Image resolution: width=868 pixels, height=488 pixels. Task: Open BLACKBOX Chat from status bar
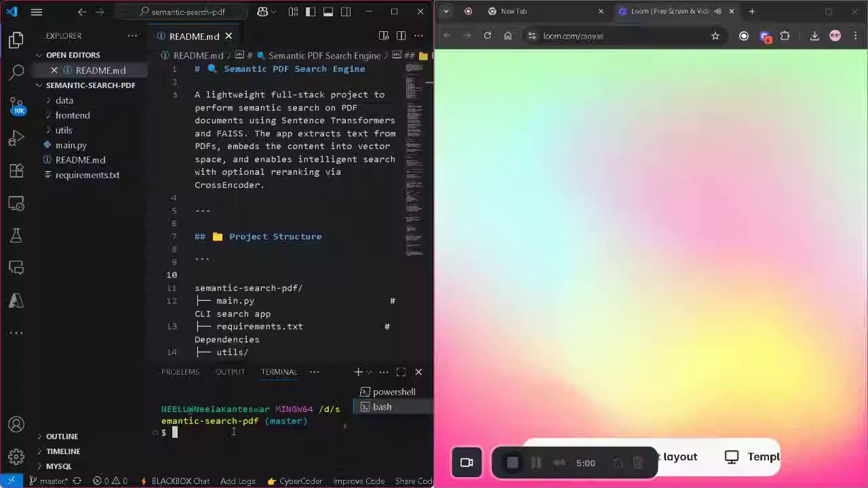coord(175,481)
